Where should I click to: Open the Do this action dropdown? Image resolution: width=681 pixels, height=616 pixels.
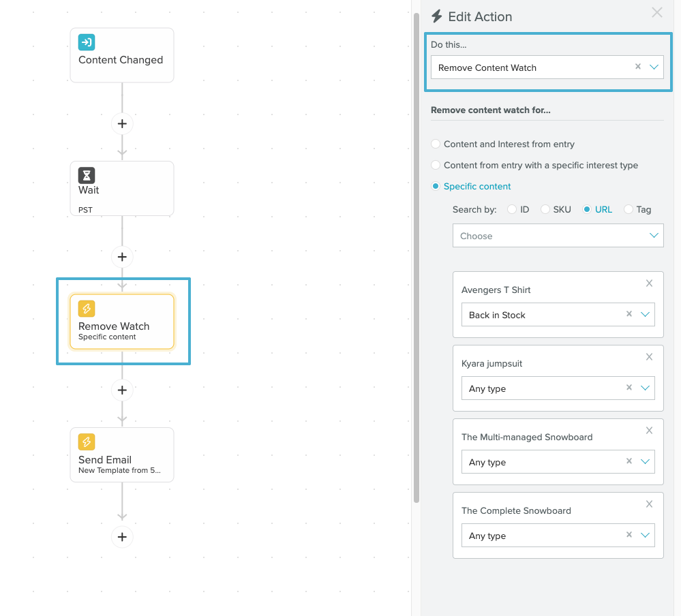click(654, 67)
